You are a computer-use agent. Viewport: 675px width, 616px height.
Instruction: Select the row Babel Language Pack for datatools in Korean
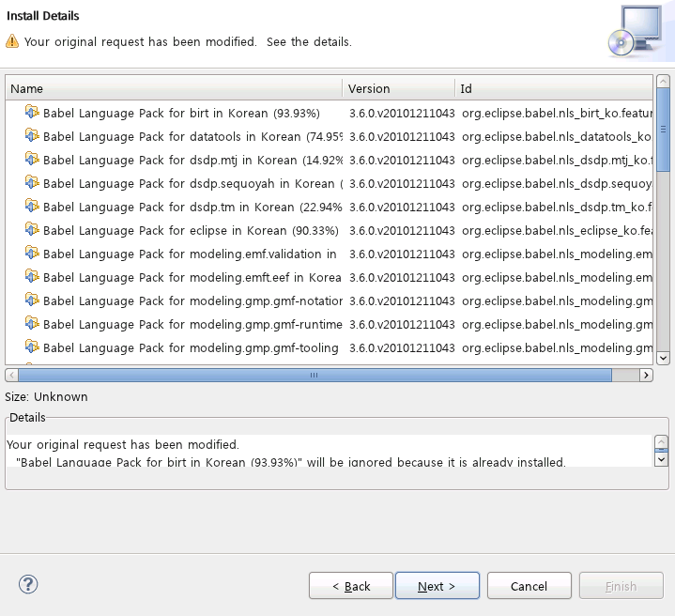point(330,136)
